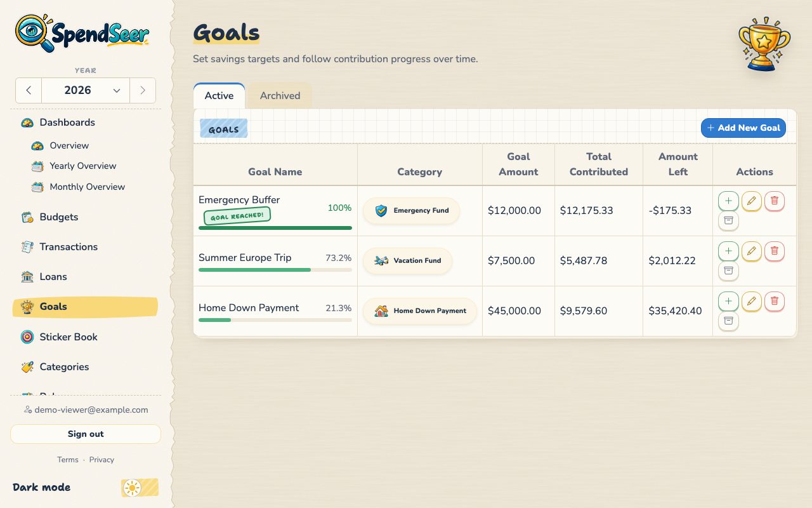Delete the Emergency Buffer goal
The width and height of the screenshot is (812, 508).
coord(775,201)
